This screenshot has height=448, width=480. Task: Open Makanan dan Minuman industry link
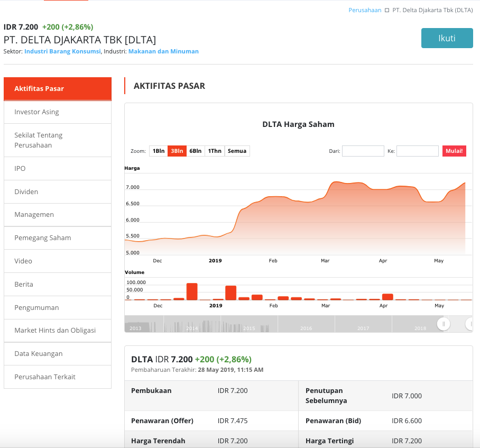coord(163,51)
